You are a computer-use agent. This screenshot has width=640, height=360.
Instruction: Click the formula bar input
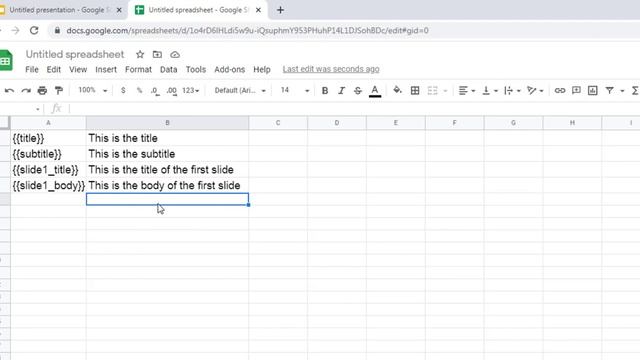click(354, 109)
